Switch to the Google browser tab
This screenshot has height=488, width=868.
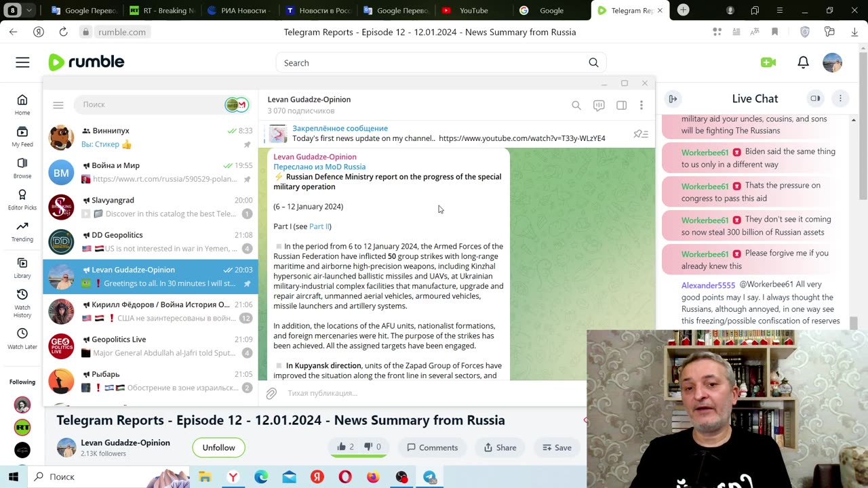(551, 10)
